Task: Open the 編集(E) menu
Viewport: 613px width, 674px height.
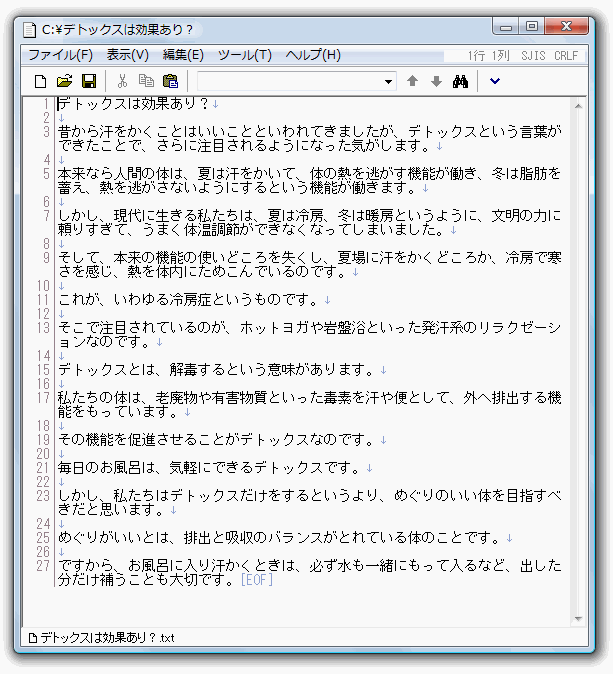Action: click(x=183, y=55)
